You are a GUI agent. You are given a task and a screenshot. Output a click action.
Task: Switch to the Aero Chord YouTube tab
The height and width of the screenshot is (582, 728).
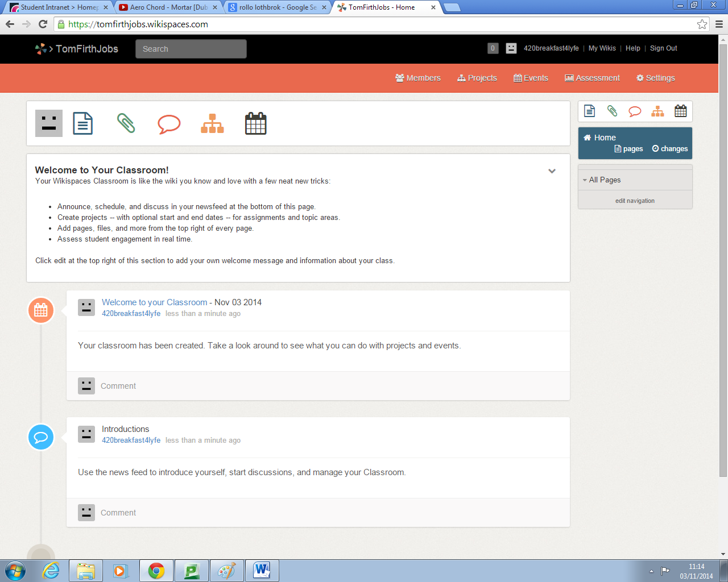click(x=168, y=7)
